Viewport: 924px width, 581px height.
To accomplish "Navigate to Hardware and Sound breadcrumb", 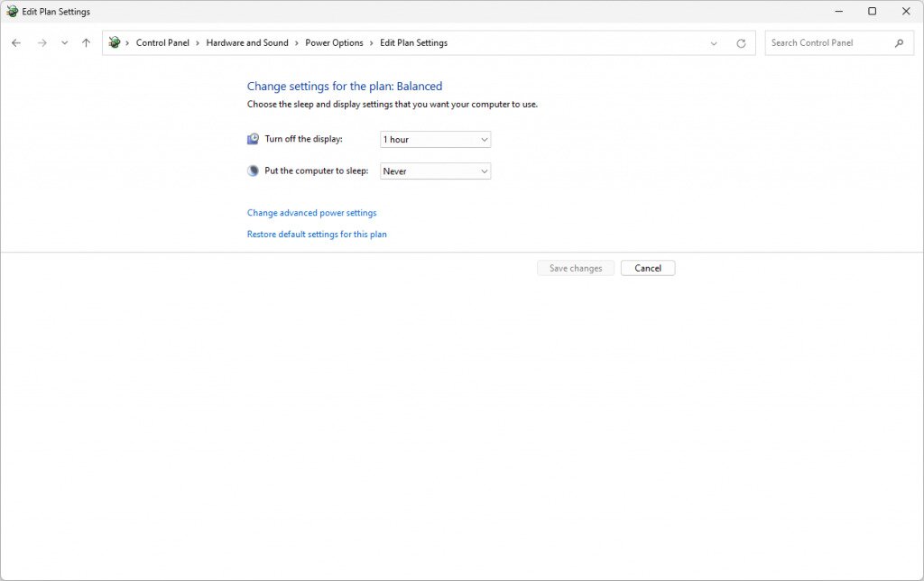I will click(247, 42).
